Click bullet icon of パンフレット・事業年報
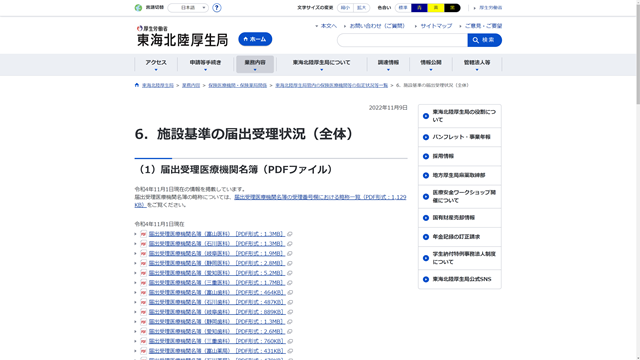 (x=426, y=137)
